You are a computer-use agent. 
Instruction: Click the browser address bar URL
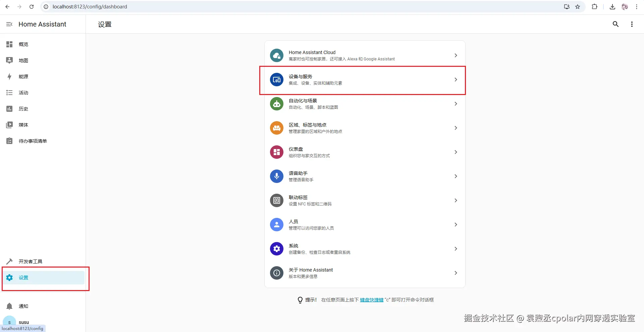pos(90,7)
